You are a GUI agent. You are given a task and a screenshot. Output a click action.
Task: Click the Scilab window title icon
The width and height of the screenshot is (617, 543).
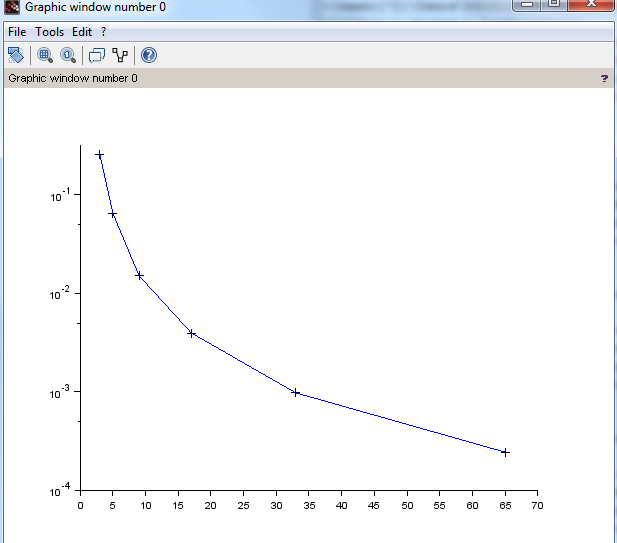coord(12,7)
